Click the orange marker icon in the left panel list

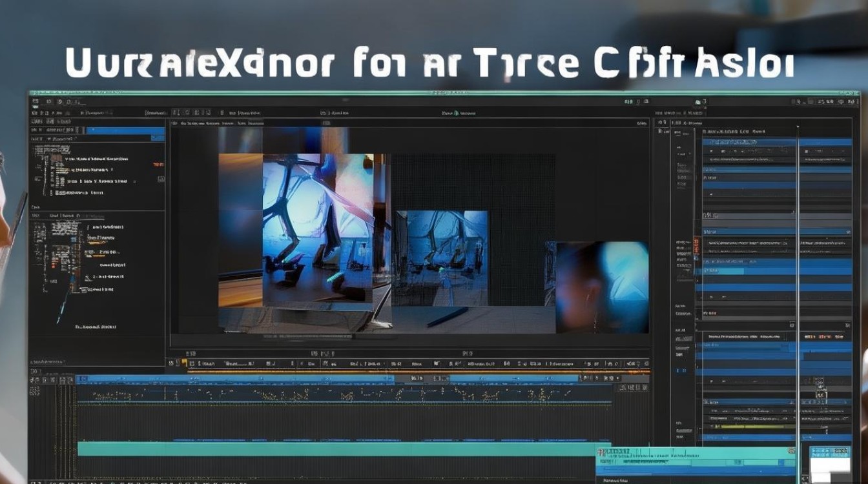[158, 165]
